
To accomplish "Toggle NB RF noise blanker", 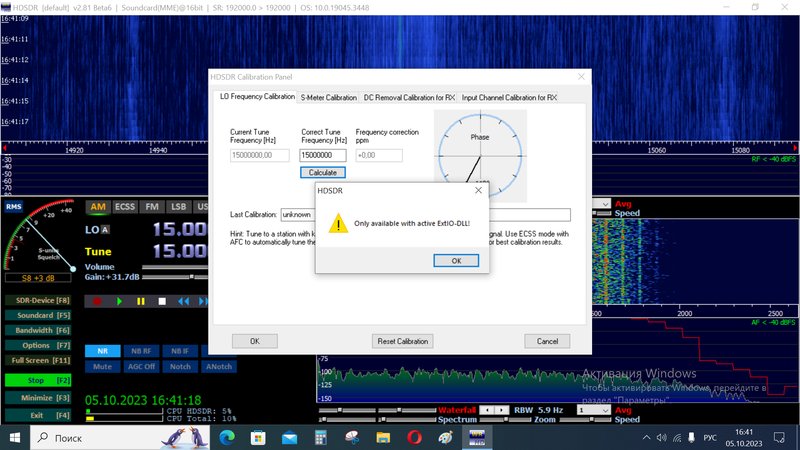I will (x=141, y=351).
